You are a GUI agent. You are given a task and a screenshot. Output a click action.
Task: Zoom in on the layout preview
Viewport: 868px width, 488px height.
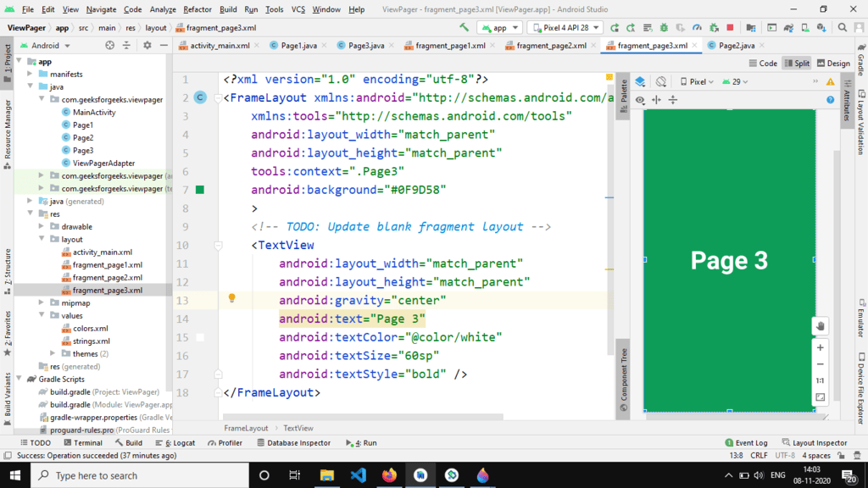[x=820, y=347]
